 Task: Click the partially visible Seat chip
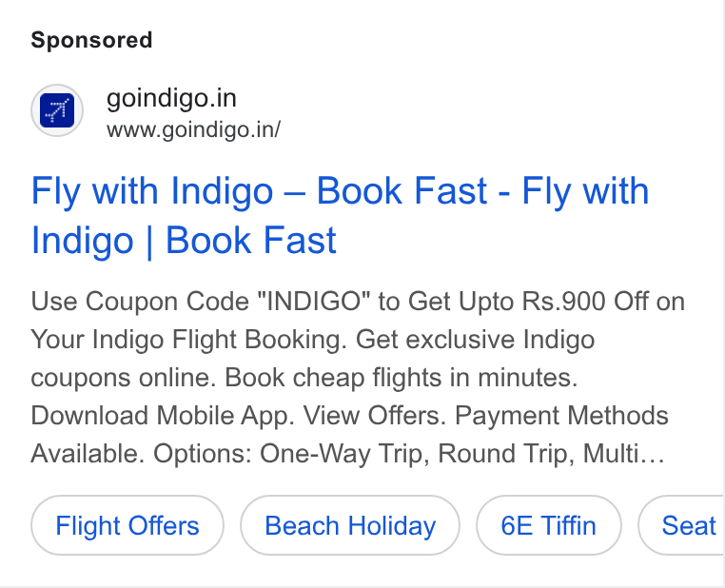click(x=682, y=525)
